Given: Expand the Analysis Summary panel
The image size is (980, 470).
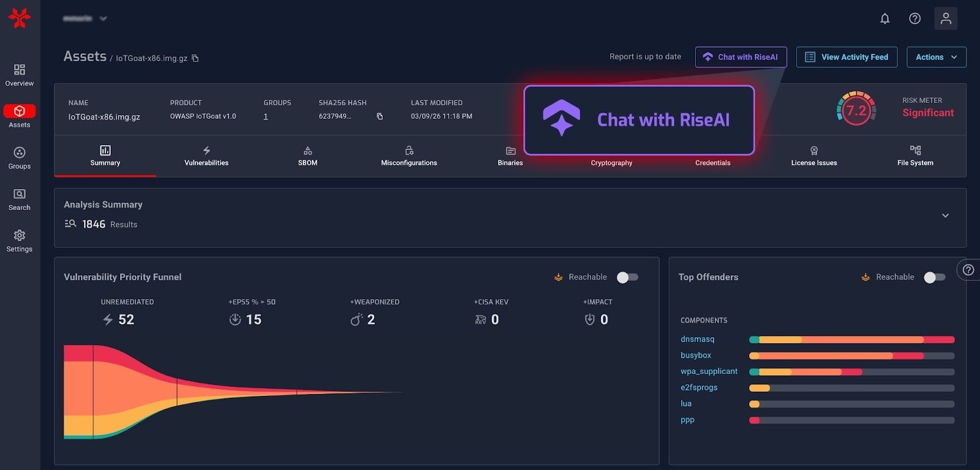Looking at the screenshot, I should [945, 215].
